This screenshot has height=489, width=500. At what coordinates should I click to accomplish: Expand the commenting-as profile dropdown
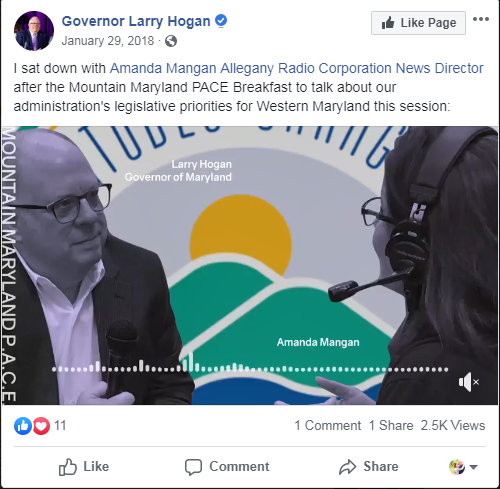click(464, 467)
